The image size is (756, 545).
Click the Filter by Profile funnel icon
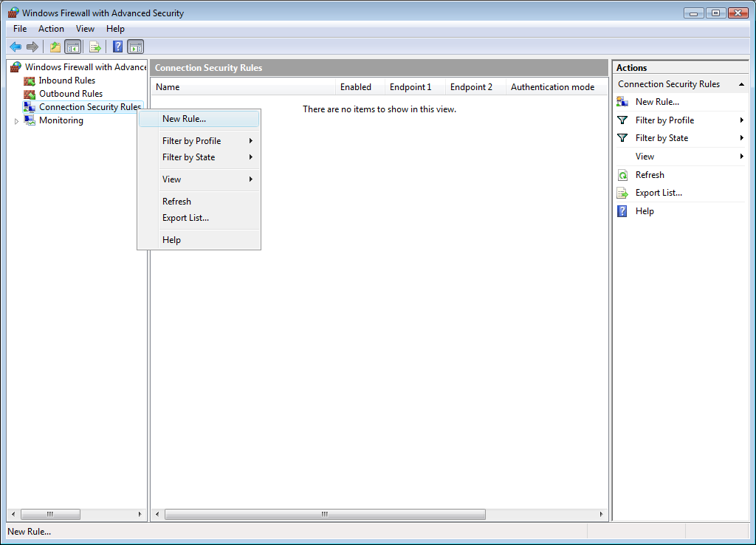[622, 120]
